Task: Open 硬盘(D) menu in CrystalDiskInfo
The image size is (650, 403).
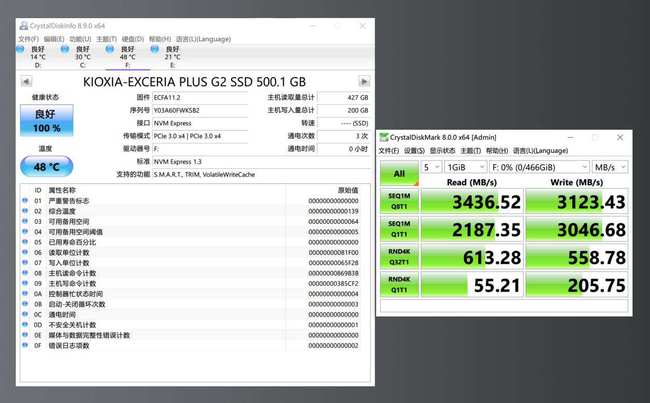Action: click(x=133, y=39)
